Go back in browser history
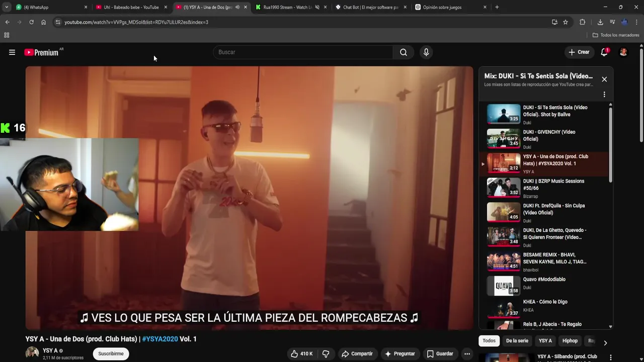 (x=7, y=22)
